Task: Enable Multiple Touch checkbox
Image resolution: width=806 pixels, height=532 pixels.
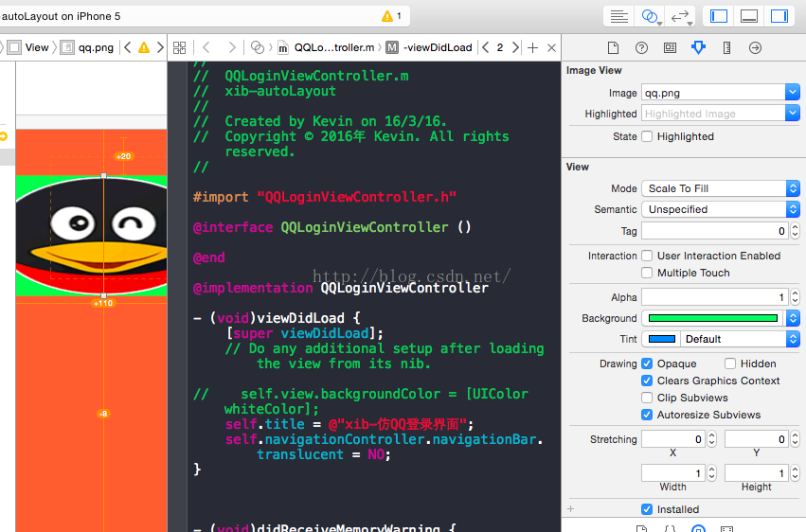Action: [647, 273]
